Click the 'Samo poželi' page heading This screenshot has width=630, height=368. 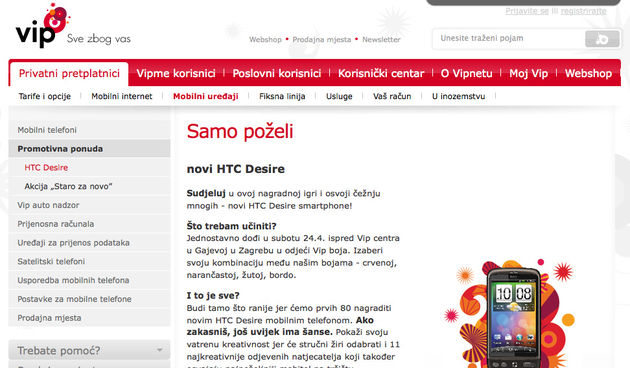[240, 131]
